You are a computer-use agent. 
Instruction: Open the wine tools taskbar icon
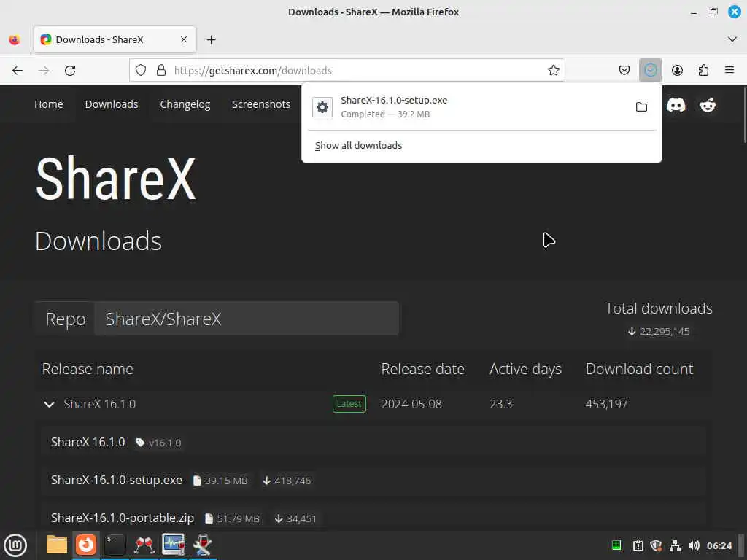click(203, 545)
